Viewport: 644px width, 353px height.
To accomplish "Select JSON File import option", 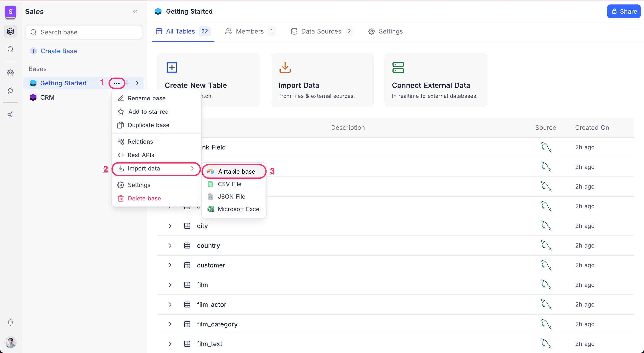I will [x=234, y=197].
